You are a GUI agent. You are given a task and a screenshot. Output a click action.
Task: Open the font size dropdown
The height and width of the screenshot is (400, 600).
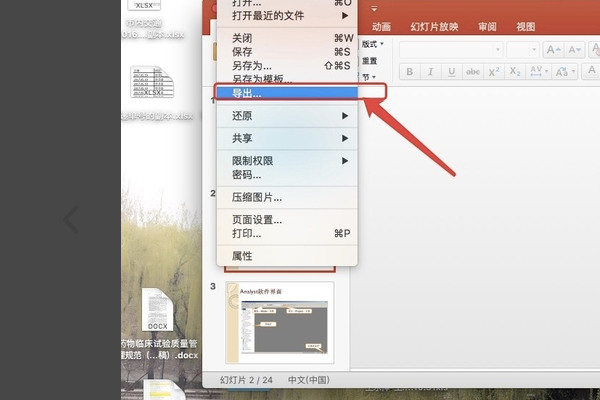(523, 50)
